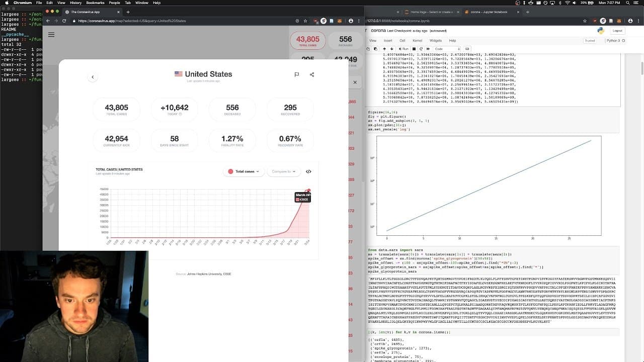The height and width of the screenshot is (362, 644).
Task: Open a new tab next to The Coronavirus App
Action: [x=128, y=12]
